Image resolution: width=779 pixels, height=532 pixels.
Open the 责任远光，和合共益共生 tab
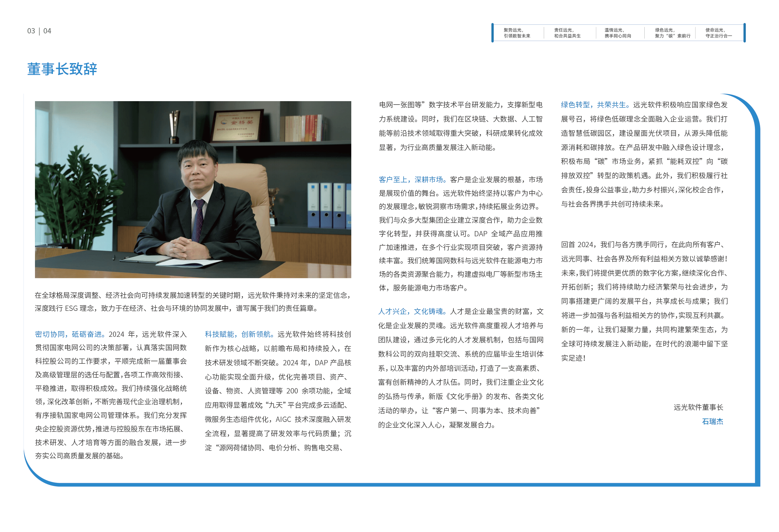click(567, 33)
